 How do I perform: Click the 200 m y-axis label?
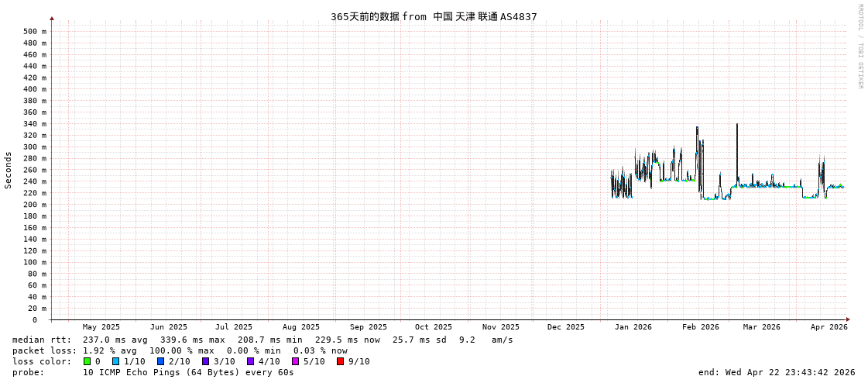[34, 205]
